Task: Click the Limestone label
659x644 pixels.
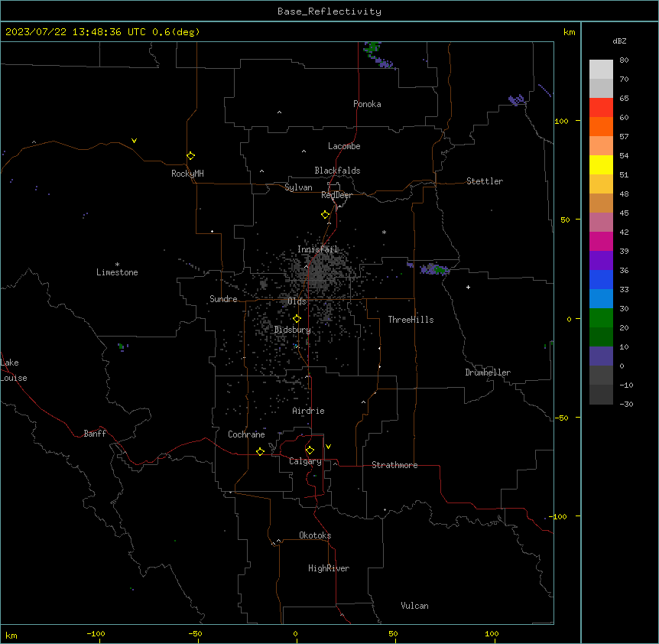Action: pos(117,272)
